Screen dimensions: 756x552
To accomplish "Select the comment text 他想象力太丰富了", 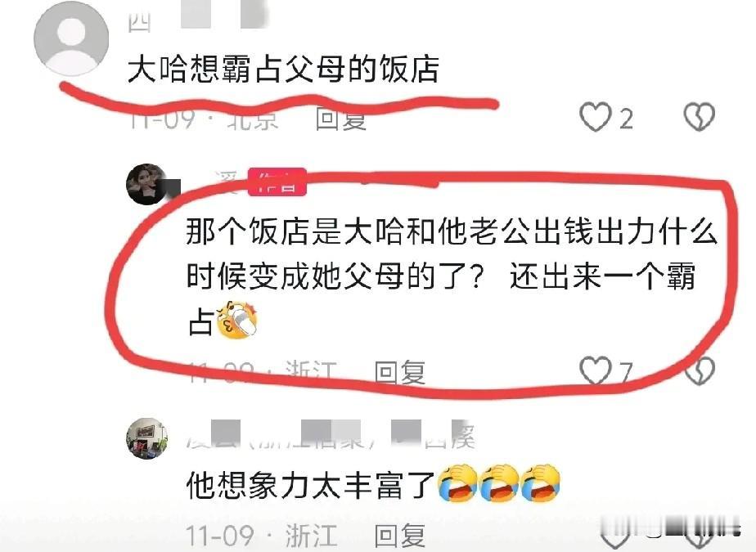I will 311,484.
